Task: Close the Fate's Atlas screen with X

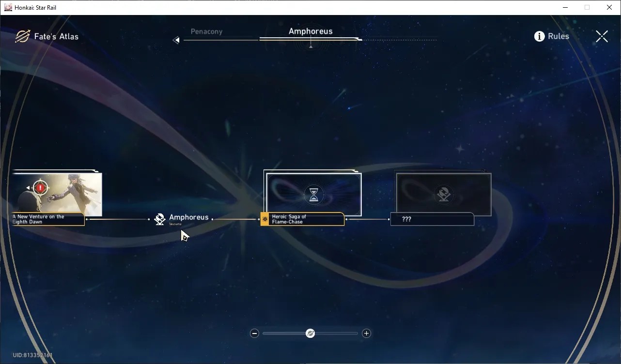Action: pos(602,36)
